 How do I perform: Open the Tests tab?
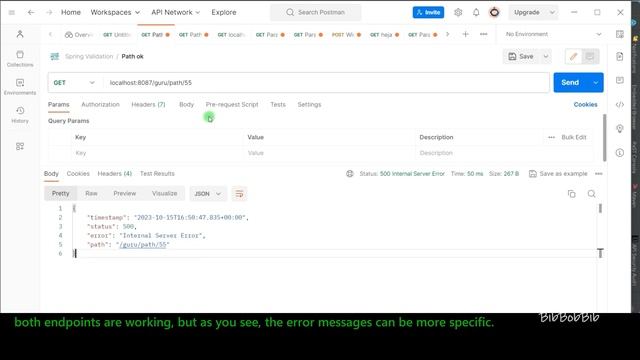point(278,104)
